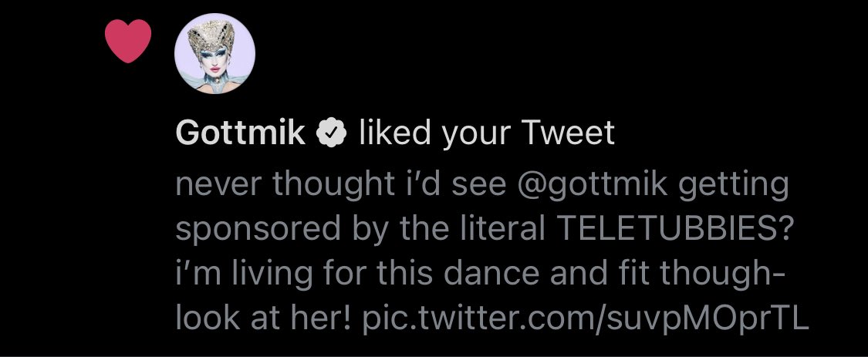This screenshot has height=357, width=868.
Task: Open Gottmik's round profile avatar
Action: (214, 54)
